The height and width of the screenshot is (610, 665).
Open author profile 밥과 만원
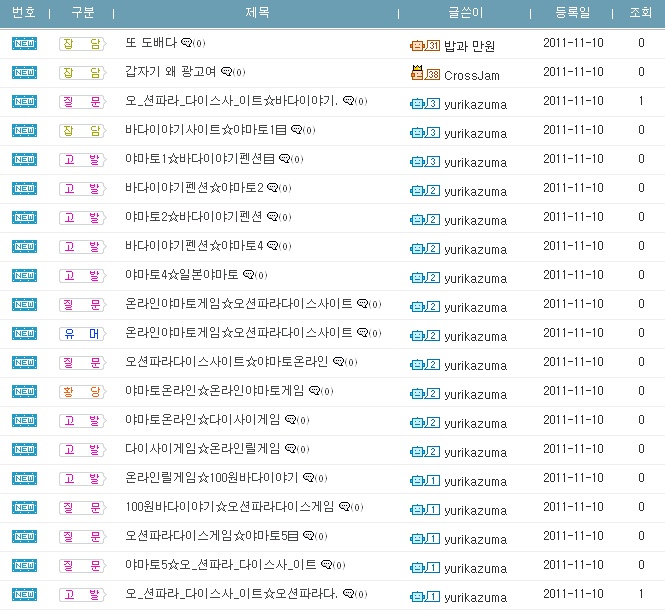[x=469, y=46]
